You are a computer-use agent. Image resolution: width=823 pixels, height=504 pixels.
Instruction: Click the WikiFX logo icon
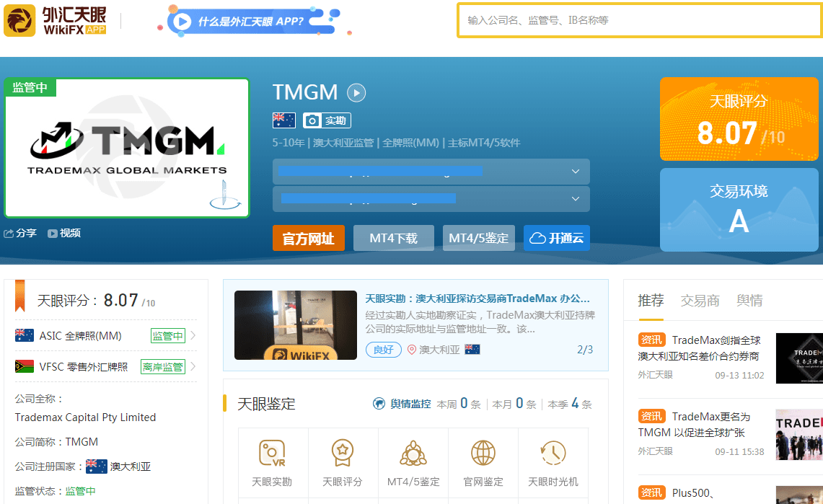pos(19,20)
